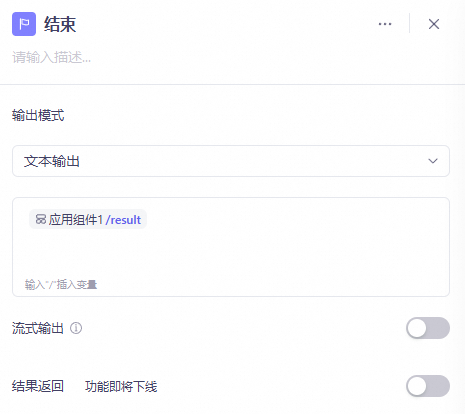The height and width of the screenshot is (414, 465).
Task: Click the 请输入描述 description field
Action: [51, 57]
